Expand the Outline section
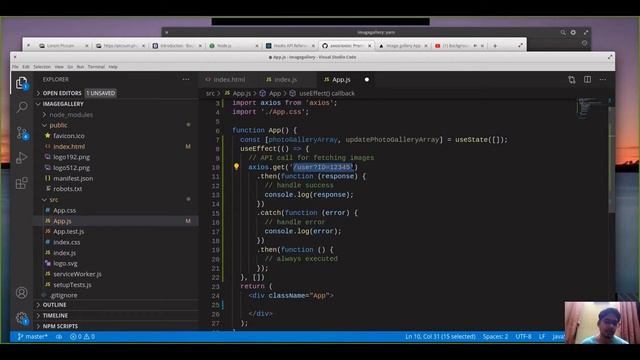Screen dimensions: 640x360 coord(54,305)
